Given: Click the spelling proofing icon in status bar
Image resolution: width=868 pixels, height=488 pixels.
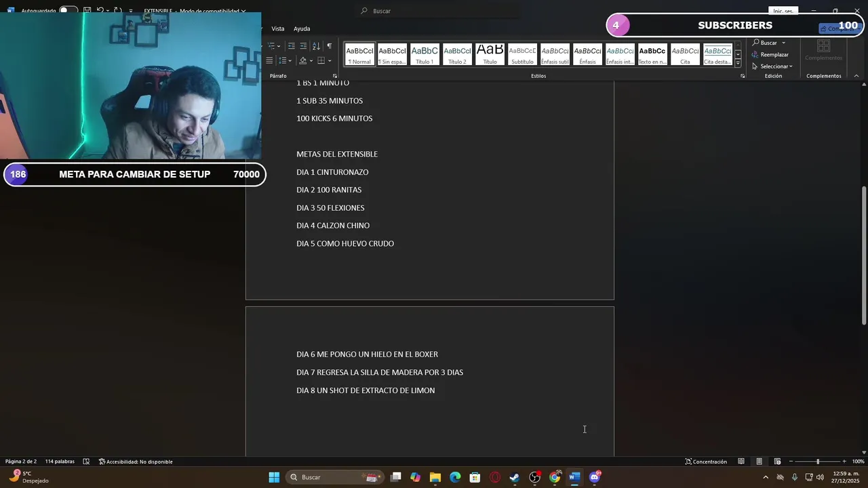Looking at the screenshot, I should click(x=86, y=462).
